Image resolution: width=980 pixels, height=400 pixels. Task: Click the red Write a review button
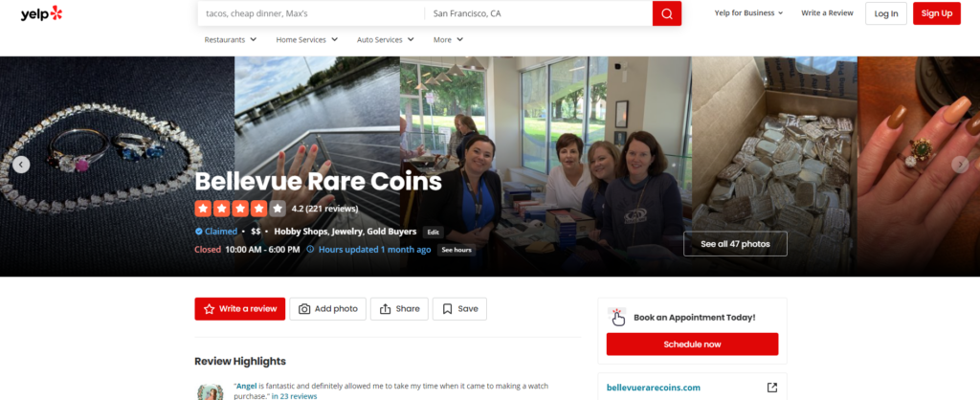point(240,309)
